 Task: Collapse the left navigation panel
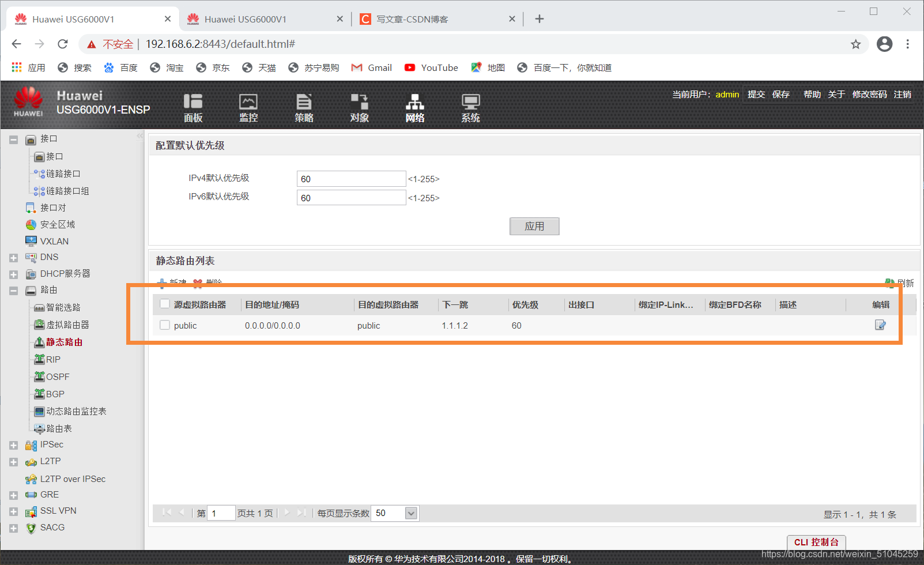139,136
